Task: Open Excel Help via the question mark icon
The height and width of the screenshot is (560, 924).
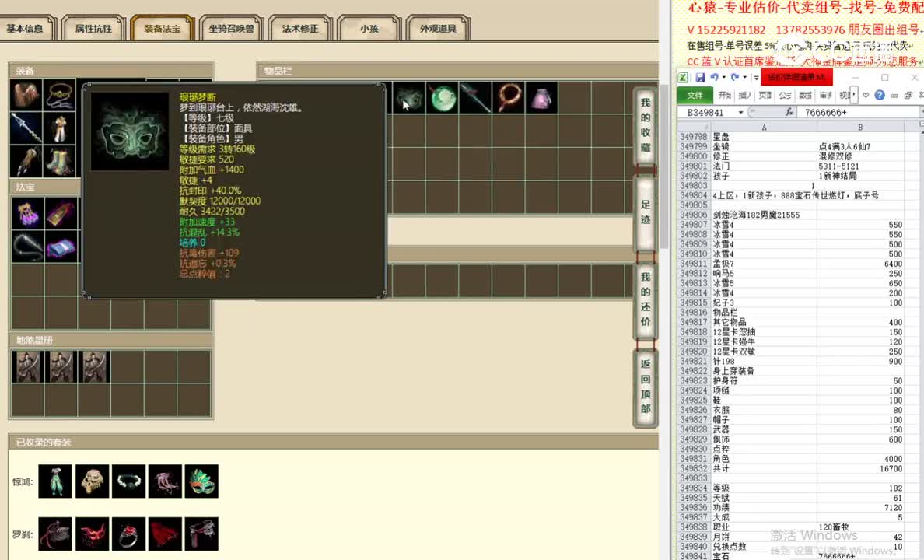Action: click(879, 95)
